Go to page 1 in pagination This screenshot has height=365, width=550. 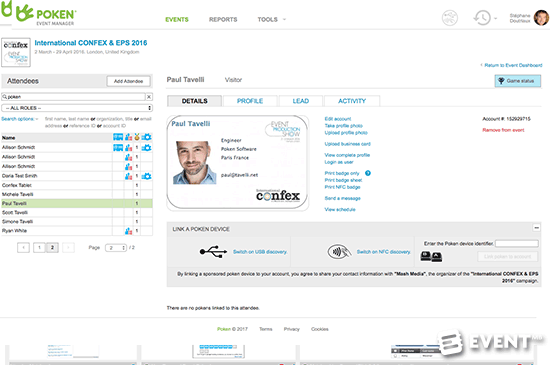point(39,248)
